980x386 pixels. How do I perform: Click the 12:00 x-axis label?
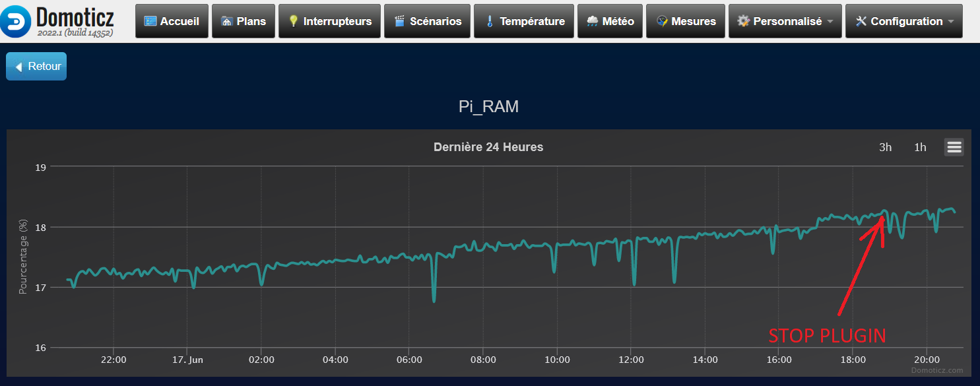[632, 360]
